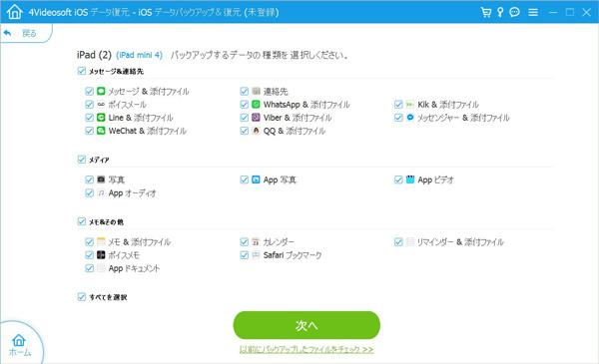Click the ボイスメモ label
Screen dimensions: 599x364
point(124,255)
